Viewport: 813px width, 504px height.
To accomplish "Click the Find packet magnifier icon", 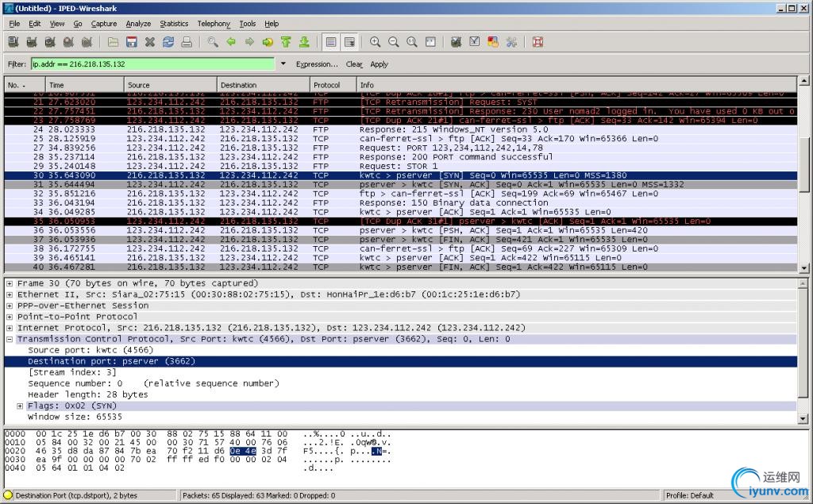I will [213, 42].
